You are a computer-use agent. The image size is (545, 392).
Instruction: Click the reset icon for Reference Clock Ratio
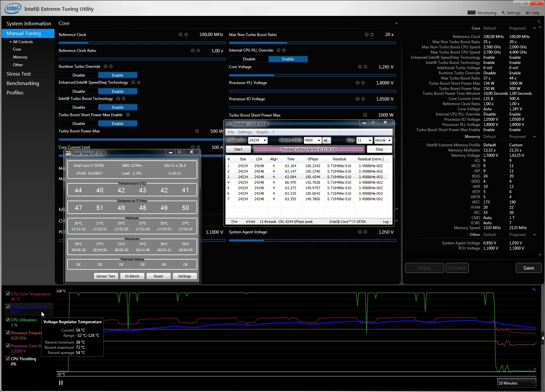(198, 51)
